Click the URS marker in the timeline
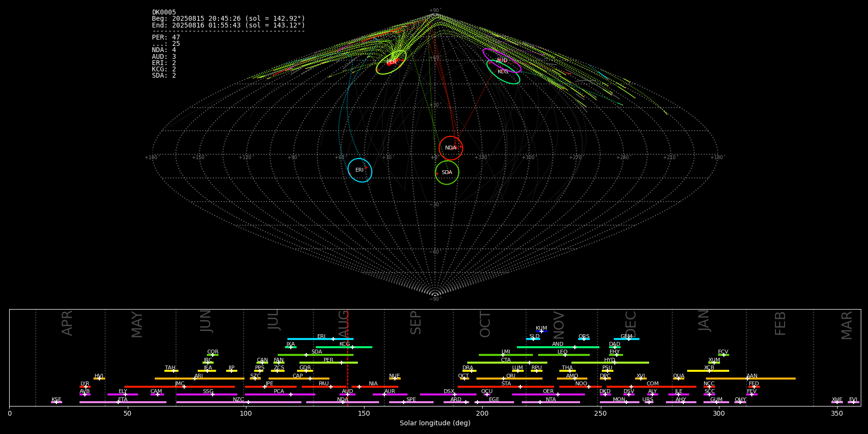Screen dimensions: 868x434 (648, 402)
